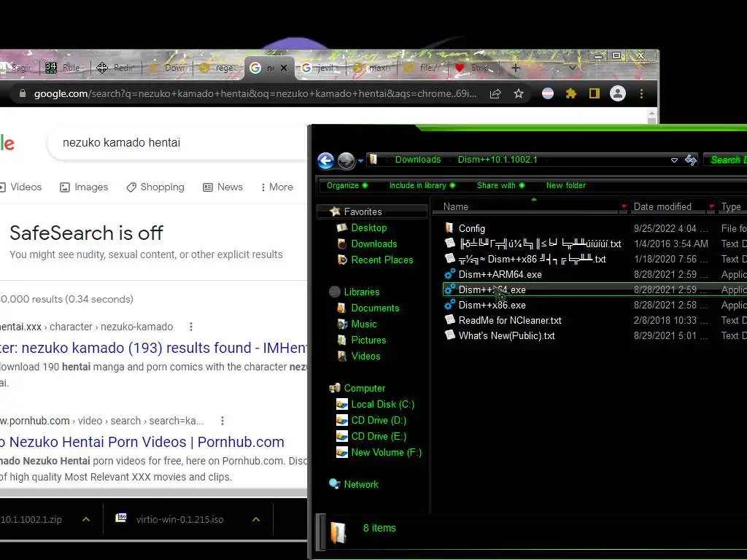Open the Chrome extensions puzzle icon
The height and width of the screenshot is (560, 747).
pyautogui.click(x=570, y=93)
